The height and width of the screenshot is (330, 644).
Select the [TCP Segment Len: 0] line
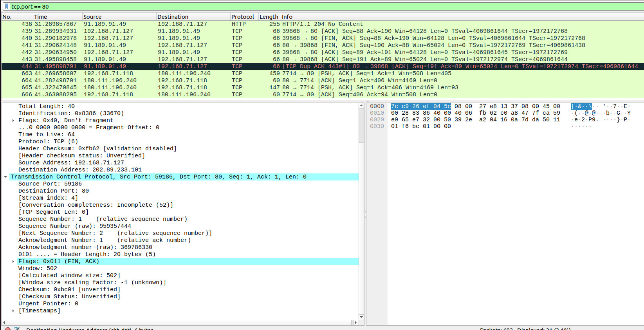coord(54,212)
